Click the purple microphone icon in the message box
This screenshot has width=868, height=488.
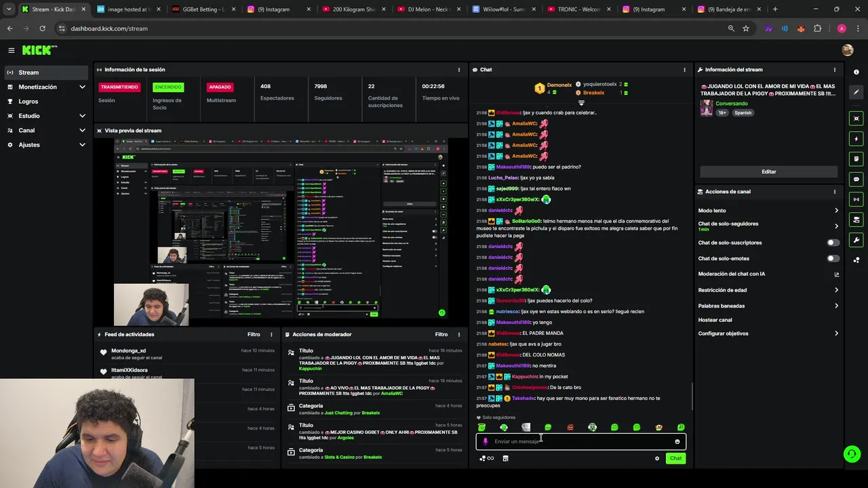[485, 441]
